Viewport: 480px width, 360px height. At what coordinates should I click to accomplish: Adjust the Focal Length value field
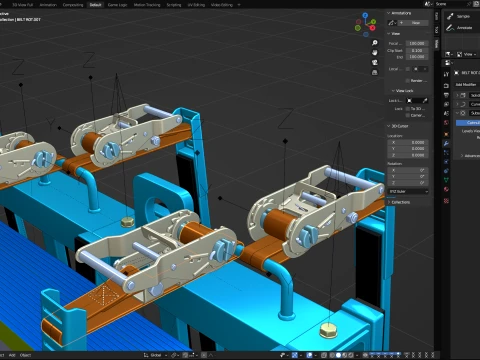pyautogui.click(x=417, y=44)
